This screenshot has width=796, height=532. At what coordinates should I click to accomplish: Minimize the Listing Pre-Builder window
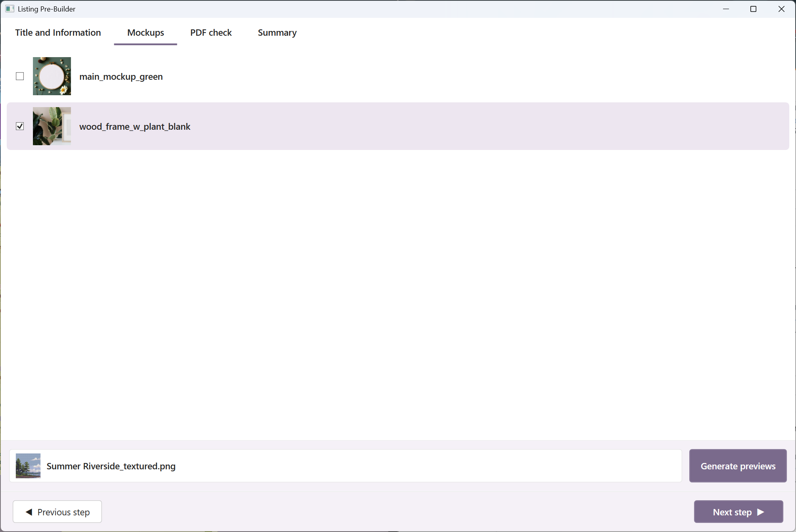726,9
